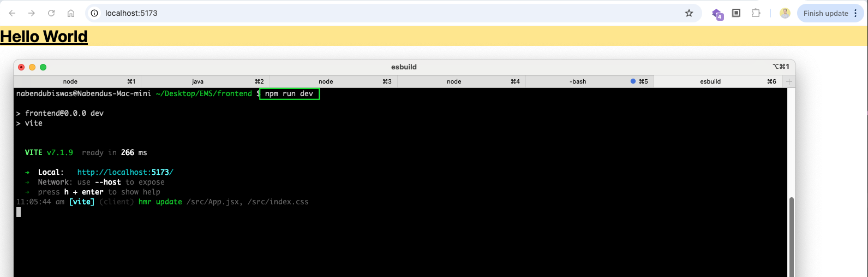The width and height of the screenshot is (868, 277).
Task: Click the Hello World heading link
Action: point(44,36)
